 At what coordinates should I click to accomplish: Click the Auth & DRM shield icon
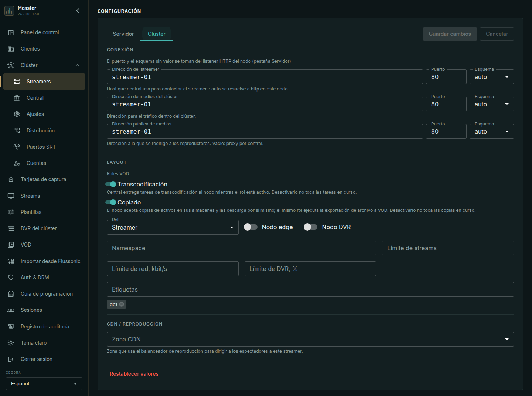[x=11, y=278]
